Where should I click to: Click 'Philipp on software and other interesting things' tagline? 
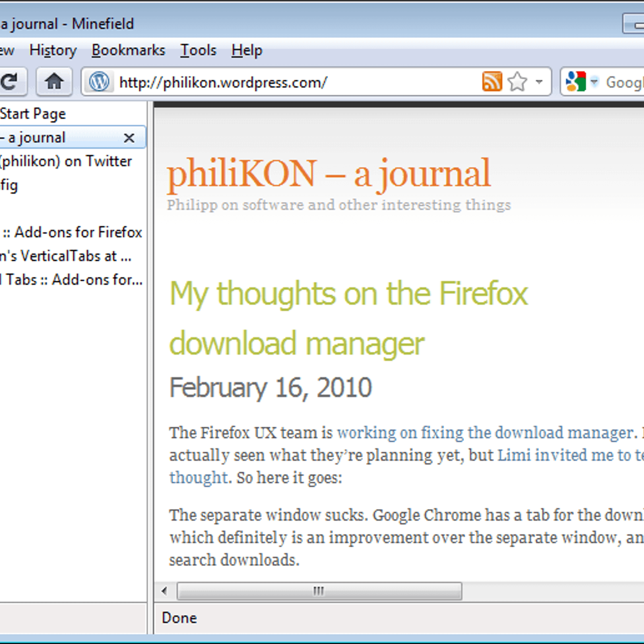click(x=339, y=205)
